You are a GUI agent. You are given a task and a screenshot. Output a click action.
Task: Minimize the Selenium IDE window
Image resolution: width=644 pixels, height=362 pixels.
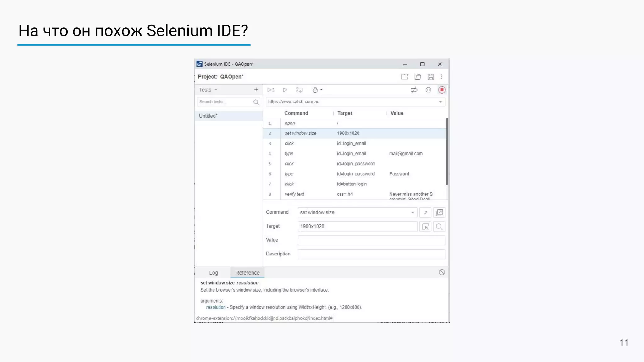point(405,64)
